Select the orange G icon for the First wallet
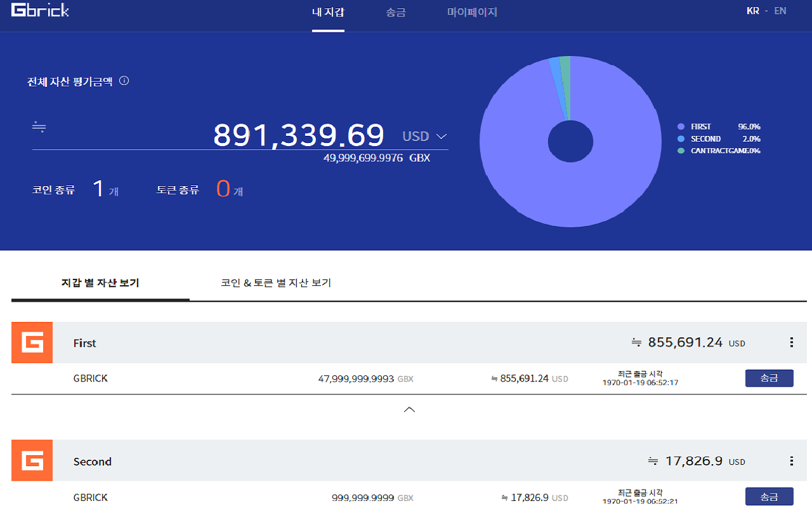Screen dimensions: 812x508 coord(32,342)
